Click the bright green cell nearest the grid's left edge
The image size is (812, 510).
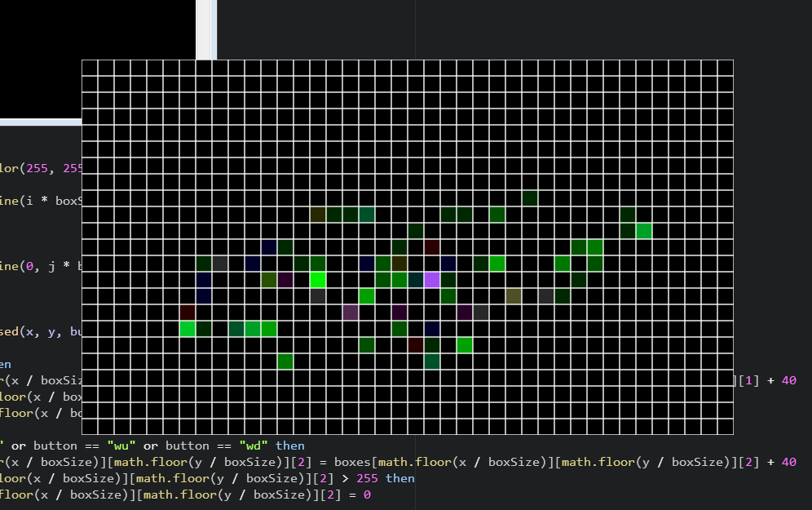coord(188,329)
